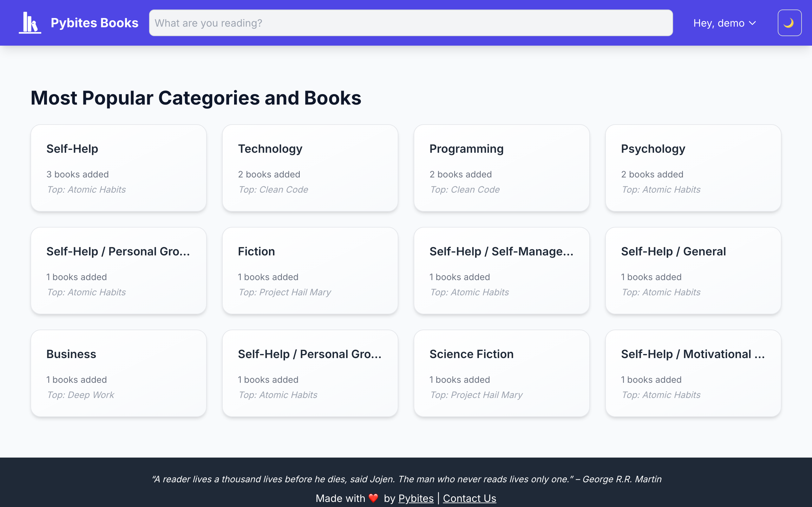Click the Pybites link in the footer

[416, 498]
